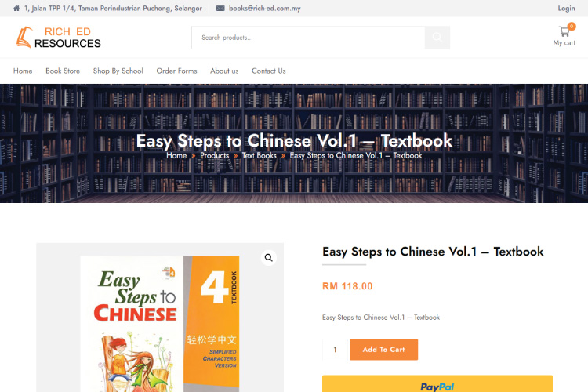588x392 pixels.
Task: Open the Home menu item
Action: (x=23, y=71)
